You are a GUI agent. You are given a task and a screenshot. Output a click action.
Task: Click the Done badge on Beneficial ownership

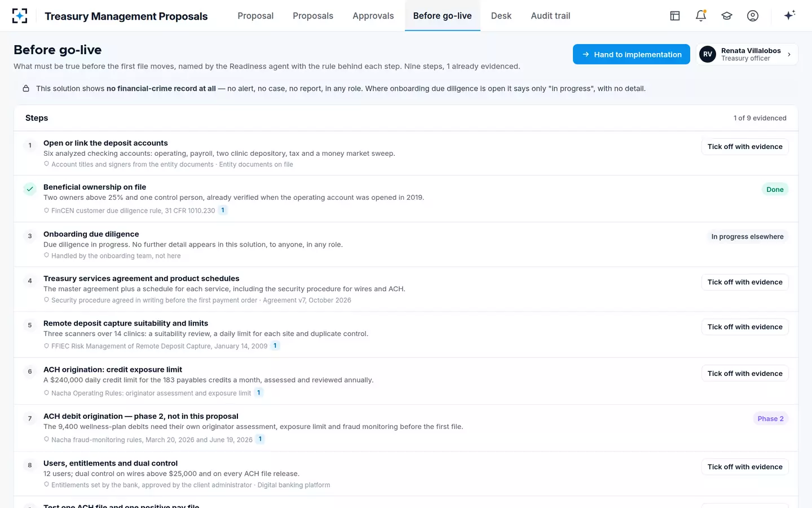coord(775,190)
